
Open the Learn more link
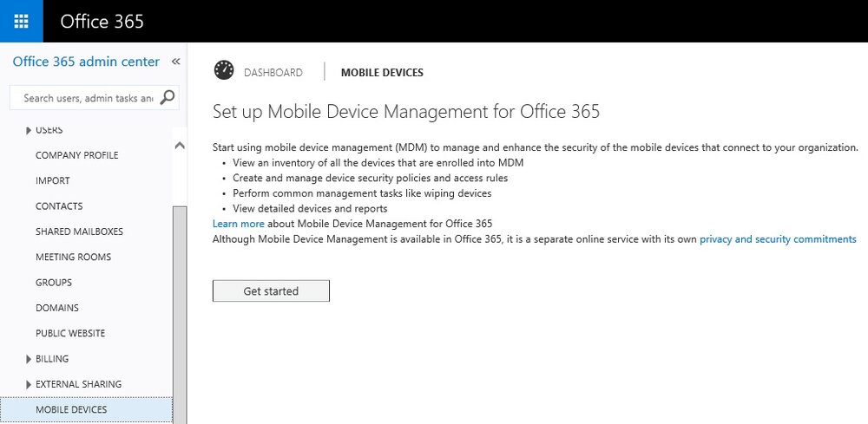(x=239, y=224)
